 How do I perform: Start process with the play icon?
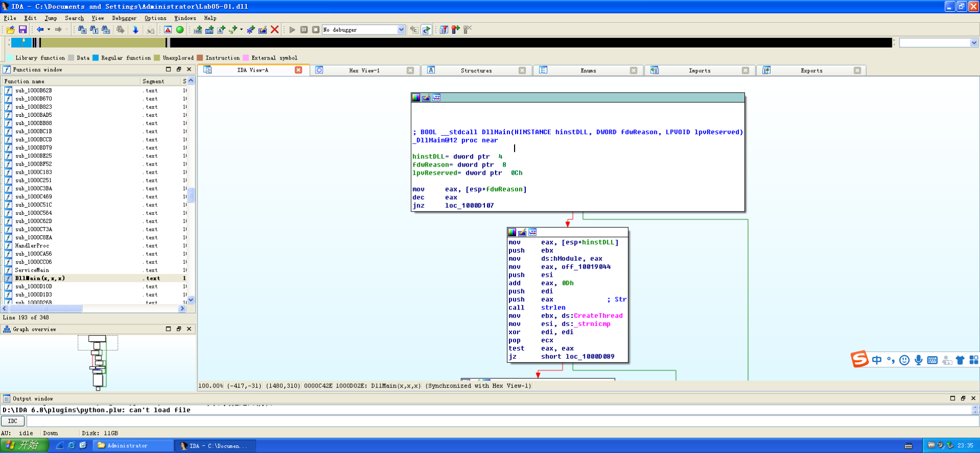tap(292, 30)
